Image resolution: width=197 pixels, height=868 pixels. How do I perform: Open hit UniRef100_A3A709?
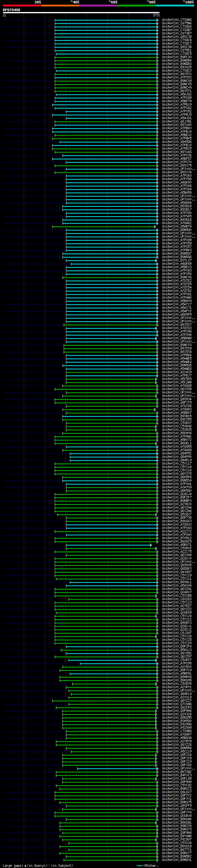click(x=177, y=487)
